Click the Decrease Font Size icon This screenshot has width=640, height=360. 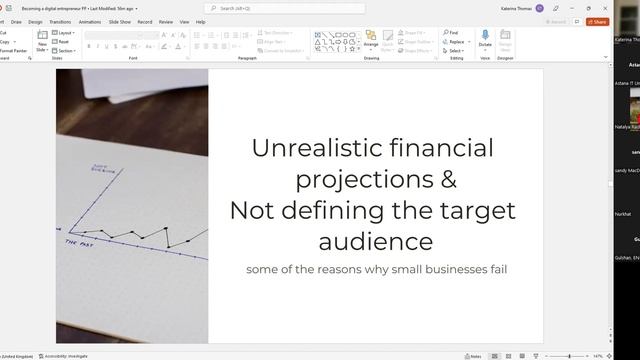[x=173, y=36]
